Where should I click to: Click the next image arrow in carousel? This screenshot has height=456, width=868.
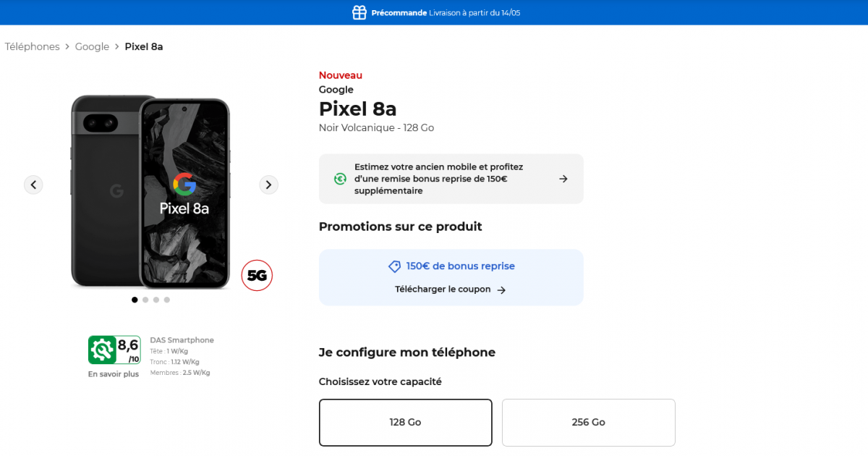(268, 185)
